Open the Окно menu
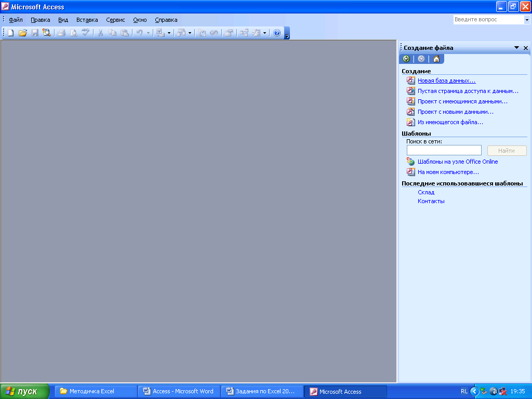 tap(140, 20)
